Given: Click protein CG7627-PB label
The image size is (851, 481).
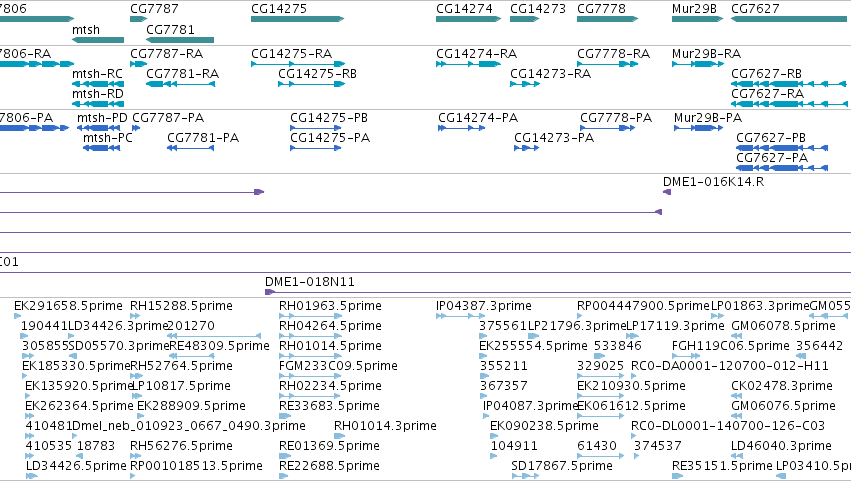Looking at the screenshot, I should click(771, 138).
